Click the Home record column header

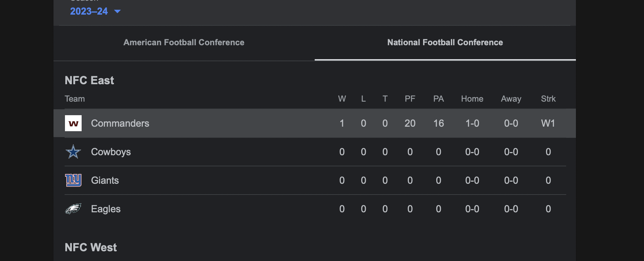pyautogui.click(x=472, y=99)
